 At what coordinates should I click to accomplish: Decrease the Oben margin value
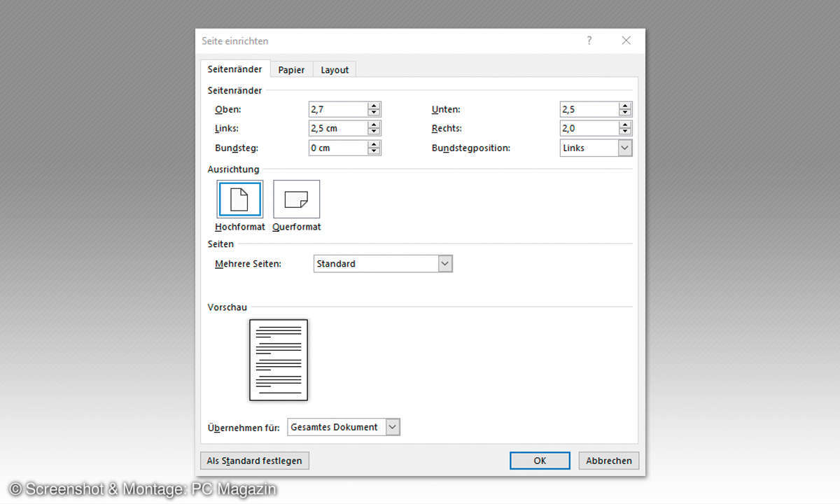[374, 113]
